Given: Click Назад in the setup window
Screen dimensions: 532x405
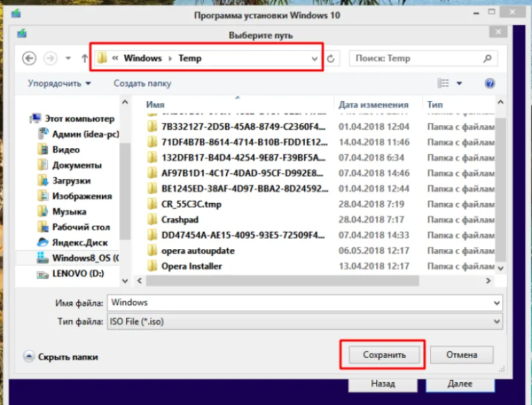Looking at the screenshot, I should 383,384.
